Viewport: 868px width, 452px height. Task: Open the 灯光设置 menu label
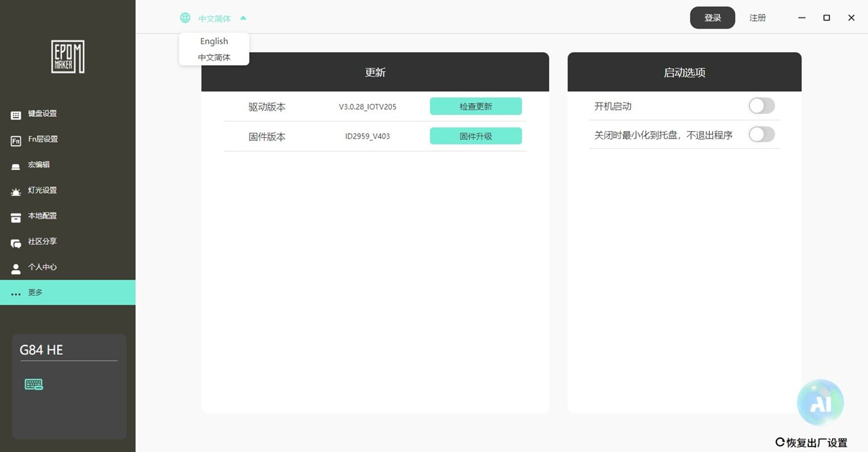coord(42,191)
